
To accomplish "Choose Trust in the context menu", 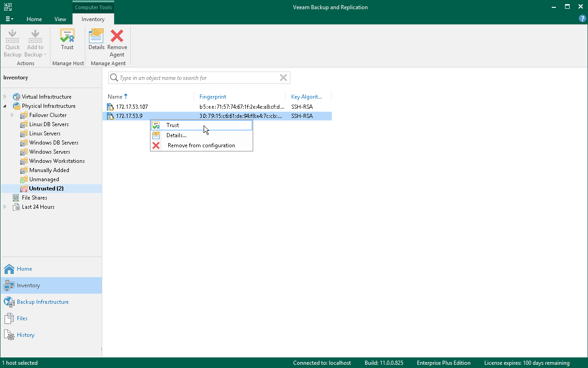I will coord(202,125).
